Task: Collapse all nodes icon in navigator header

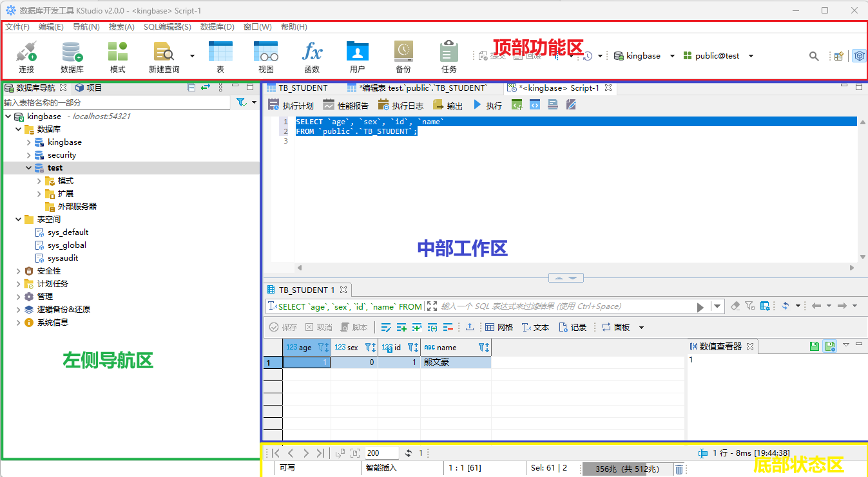Action: 191,88
